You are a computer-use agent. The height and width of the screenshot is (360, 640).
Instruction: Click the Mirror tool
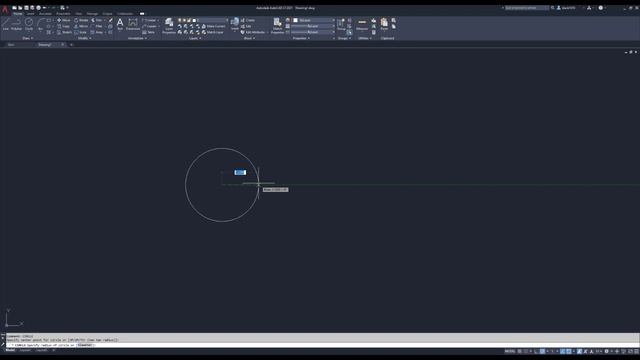point(81,26)
